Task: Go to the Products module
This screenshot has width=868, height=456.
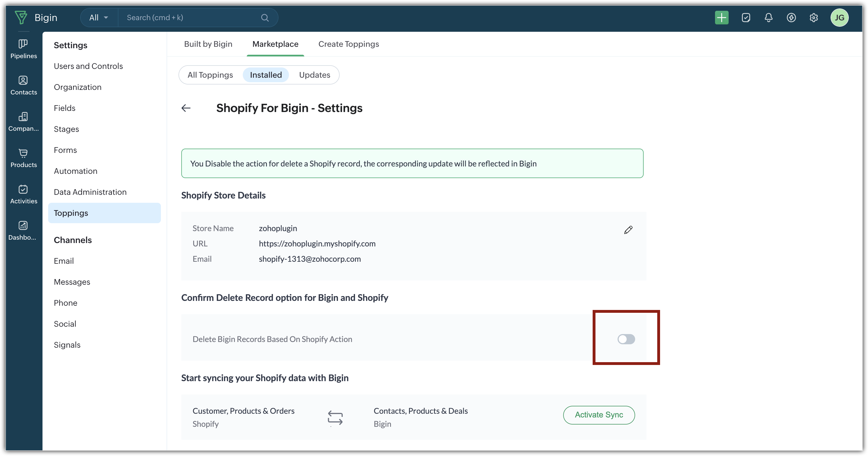Action: 23,158
